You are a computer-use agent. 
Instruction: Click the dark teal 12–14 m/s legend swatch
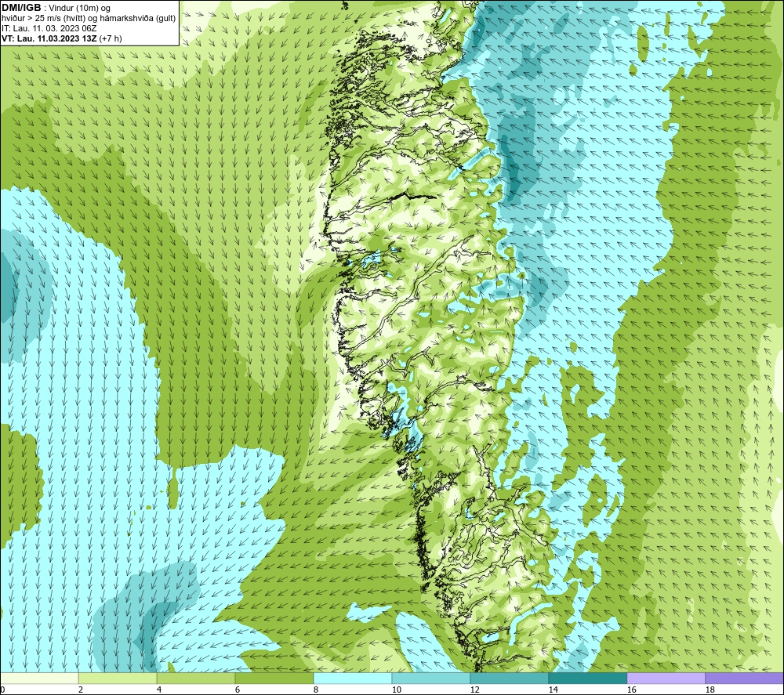tap(509, 679)
